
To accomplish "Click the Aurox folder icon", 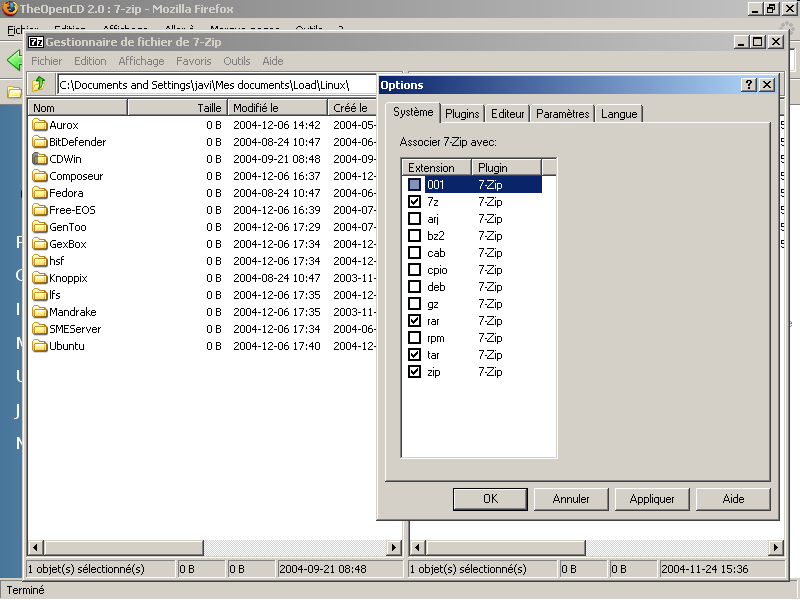I will click(39, 125).
